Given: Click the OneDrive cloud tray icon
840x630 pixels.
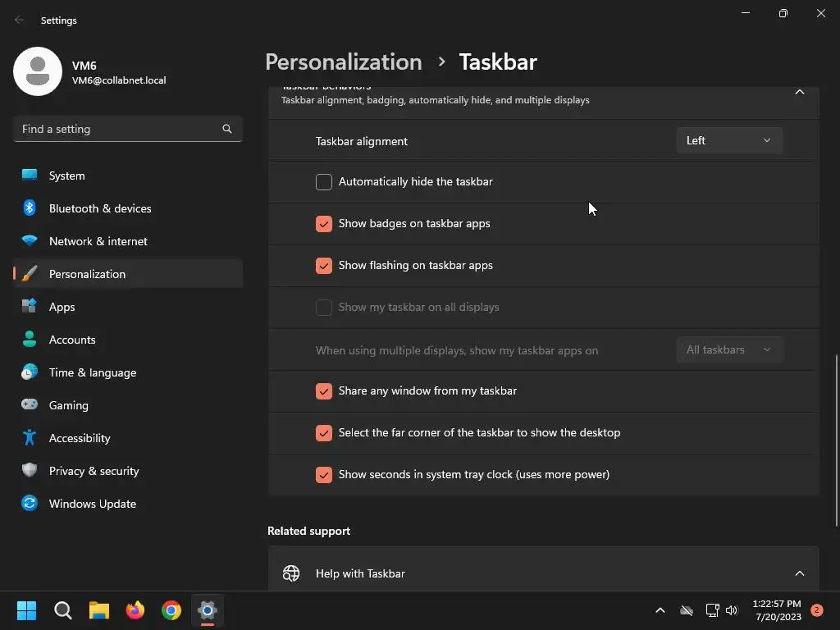Looking at the screenshot, I should pos(687,610).
